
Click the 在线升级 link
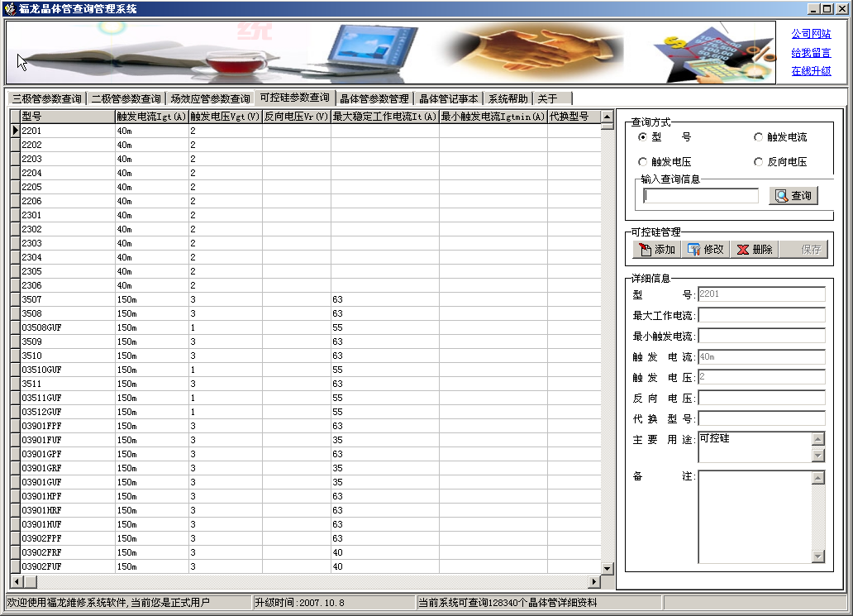(811, 71)
